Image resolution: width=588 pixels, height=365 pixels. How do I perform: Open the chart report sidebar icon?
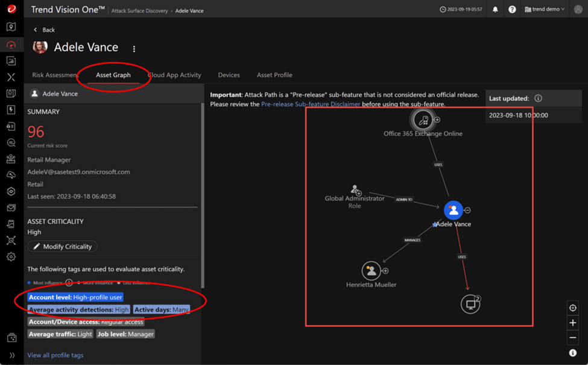click(11, 61)
